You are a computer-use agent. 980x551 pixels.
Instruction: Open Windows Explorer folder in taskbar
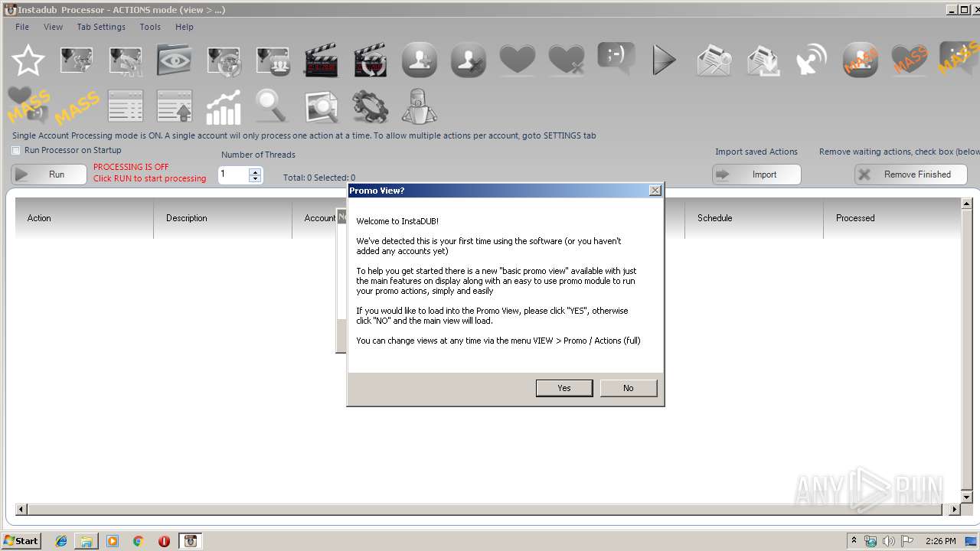coord(87,541)
